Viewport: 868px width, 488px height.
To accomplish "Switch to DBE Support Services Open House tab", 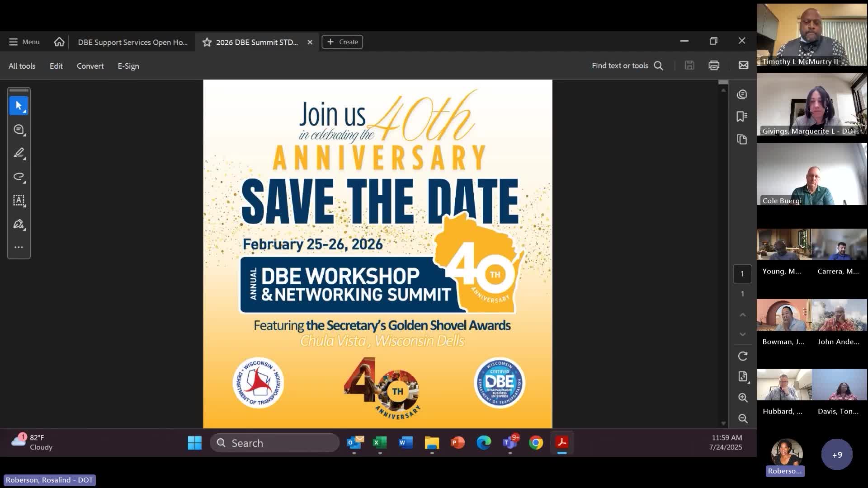I will point(132,42).
